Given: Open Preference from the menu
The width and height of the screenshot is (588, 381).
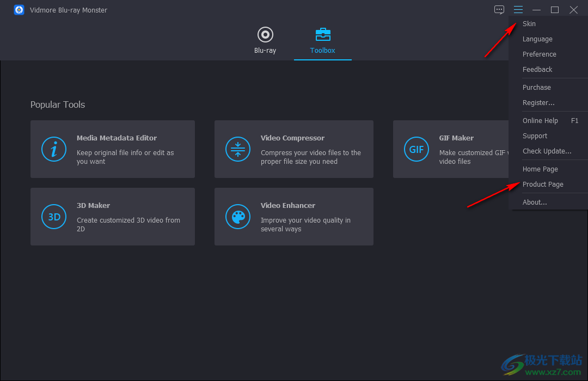Looking at the screenshot, I should (539, 54).
